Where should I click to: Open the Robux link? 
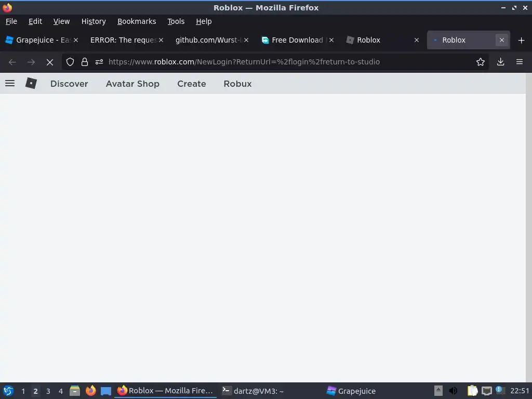pos(237,84)
